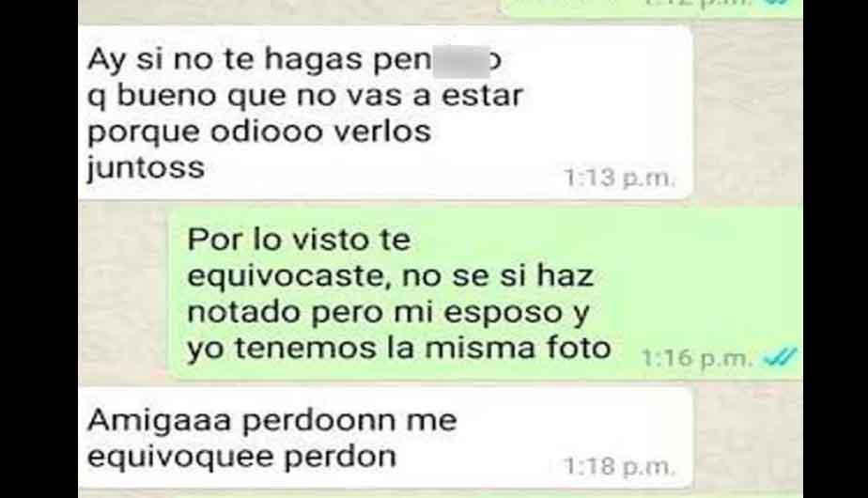The image size is (868, 498).
Task: Select the 'Ay si no te hagas' received message
Action: [386, 113]
